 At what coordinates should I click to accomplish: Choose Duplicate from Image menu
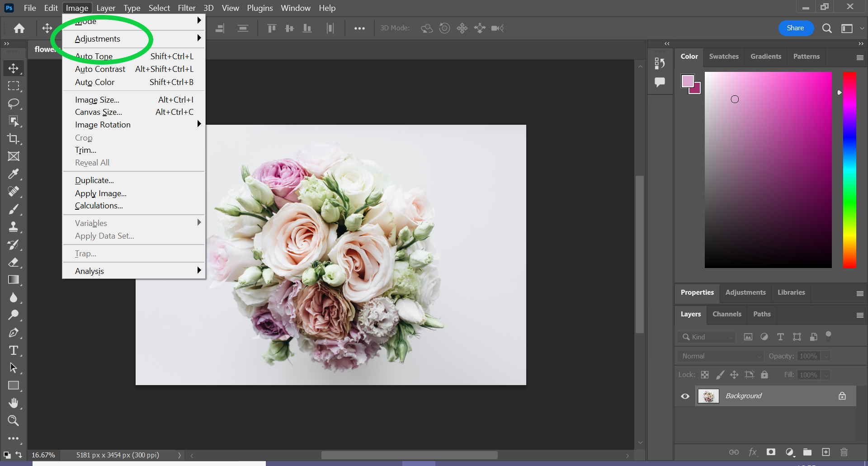click(x=134, y=180)
